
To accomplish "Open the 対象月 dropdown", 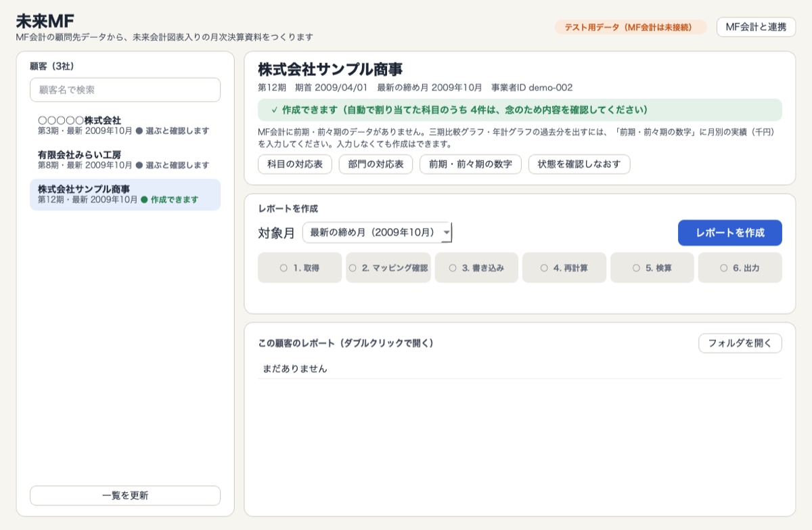I will (377, 232).
